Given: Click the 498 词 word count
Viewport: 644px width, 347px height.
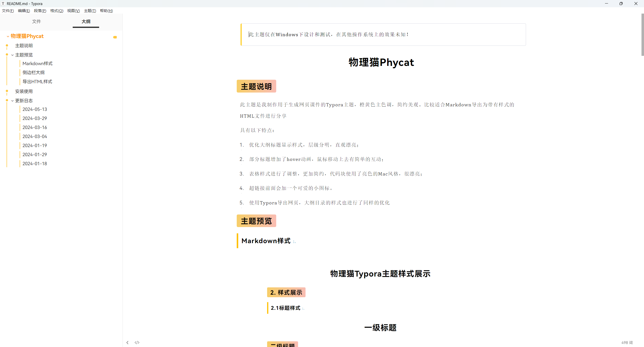Looking at the screenshot, I should click(x=627, y=342).
